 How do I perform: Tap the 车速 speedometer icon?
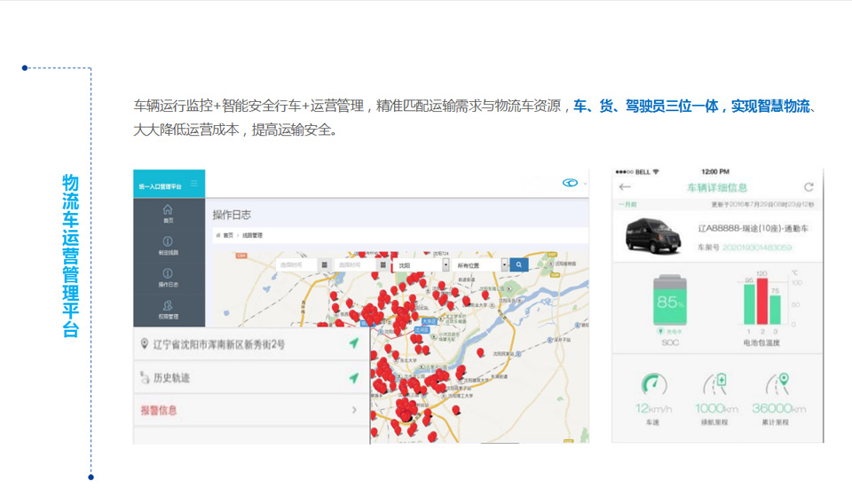656,385
